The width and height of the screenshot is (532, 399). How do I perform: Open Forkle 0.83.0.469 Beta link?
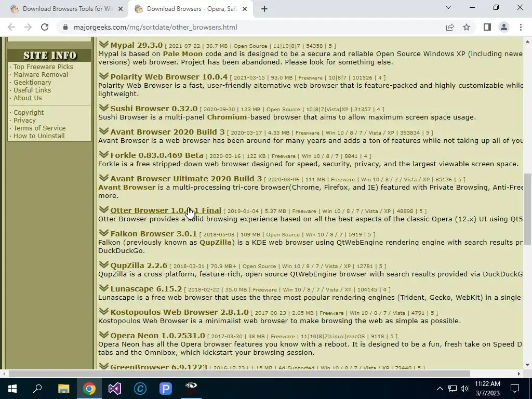[157, 155]
